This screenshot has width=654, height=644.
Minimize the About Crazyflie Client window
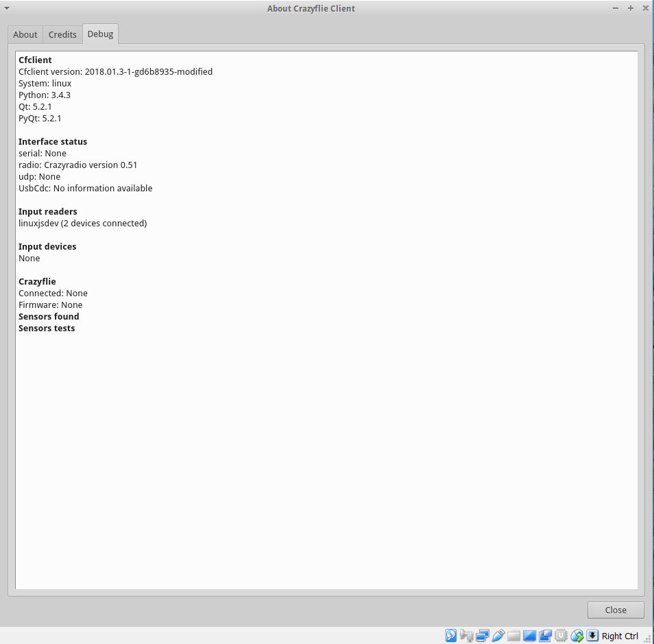tap(616, 8)
